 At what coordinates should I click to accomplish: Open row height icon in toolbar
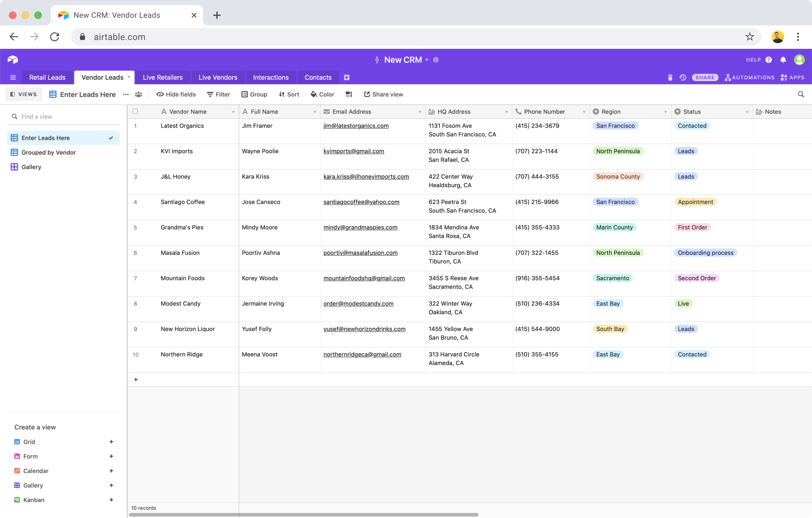tap(349, 94)
